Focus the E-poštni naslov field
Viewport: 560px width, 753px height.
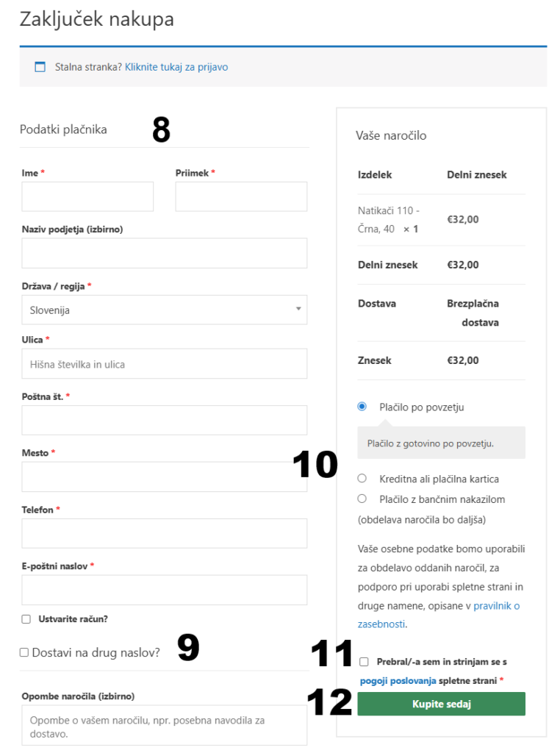[165, 590]
